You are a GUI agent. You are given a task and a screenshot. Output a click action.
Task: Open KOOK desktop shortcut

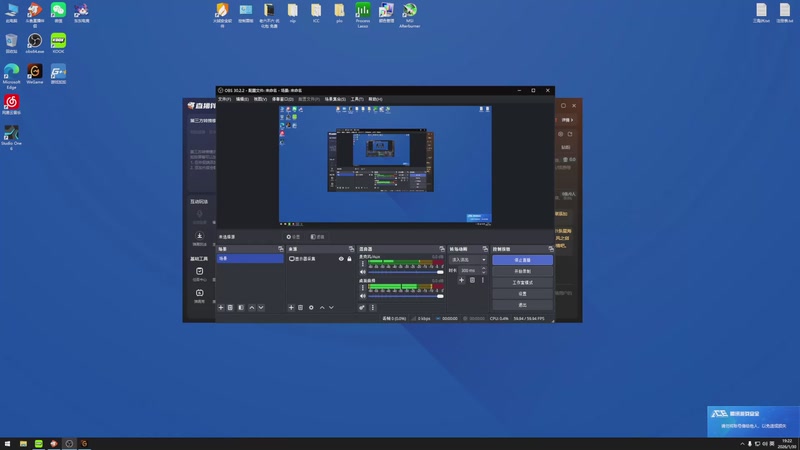tap(58, 43)
